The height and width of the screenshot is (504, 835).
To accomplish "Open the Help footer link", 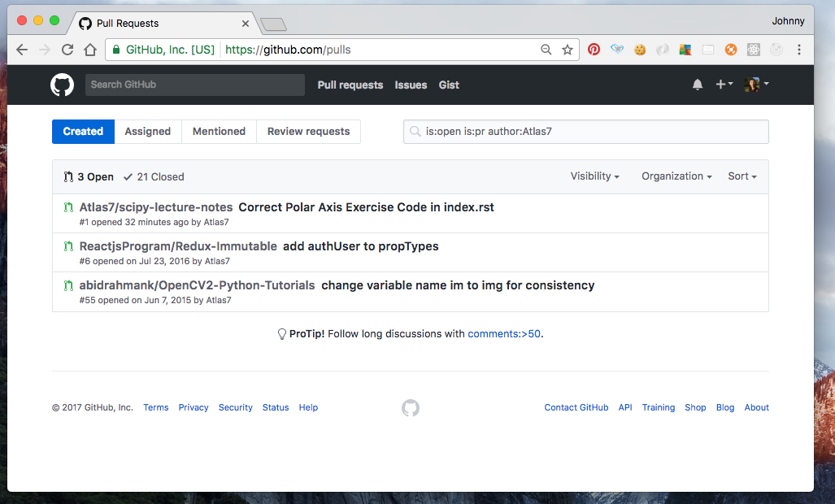I will point(308,407).
